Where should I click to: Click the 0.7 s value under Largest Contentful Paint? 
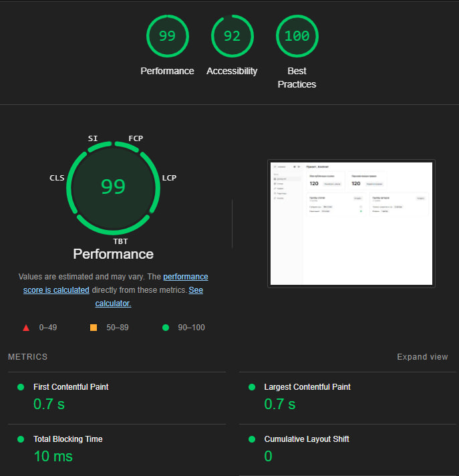(x=280, y=404)
